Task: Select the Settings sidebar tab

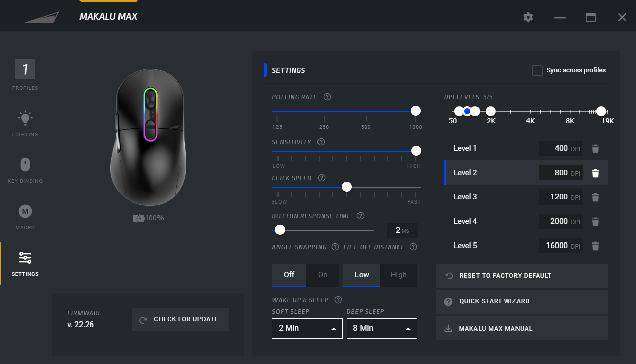Action: (25, 264)
